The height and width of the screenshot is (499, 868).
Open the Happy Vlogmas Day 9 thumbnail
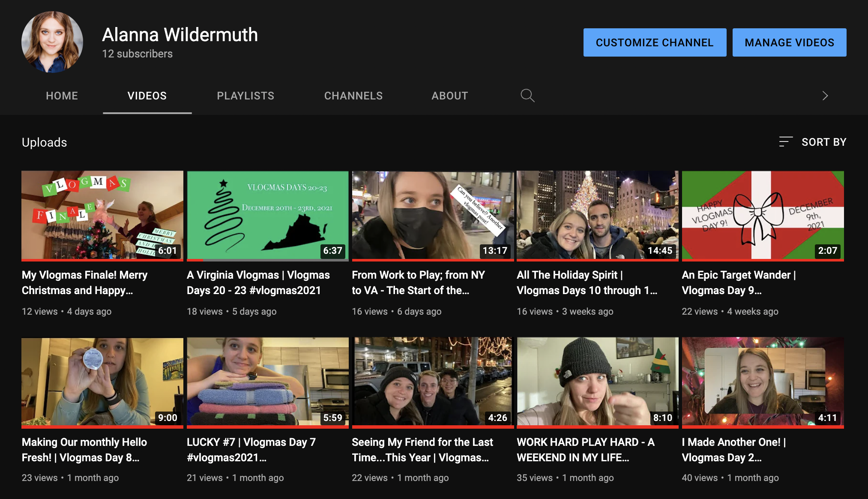pyautogui.click(x=763, y=214)
